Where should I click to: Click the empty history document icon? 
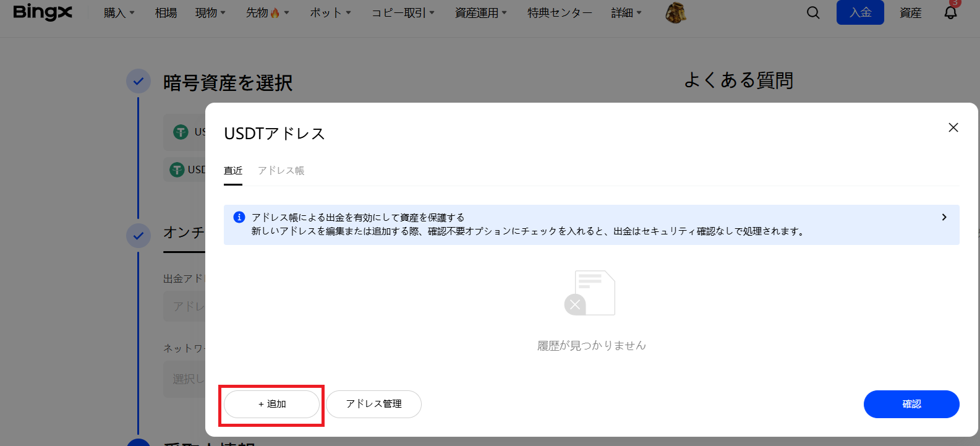tap(590, 293)
